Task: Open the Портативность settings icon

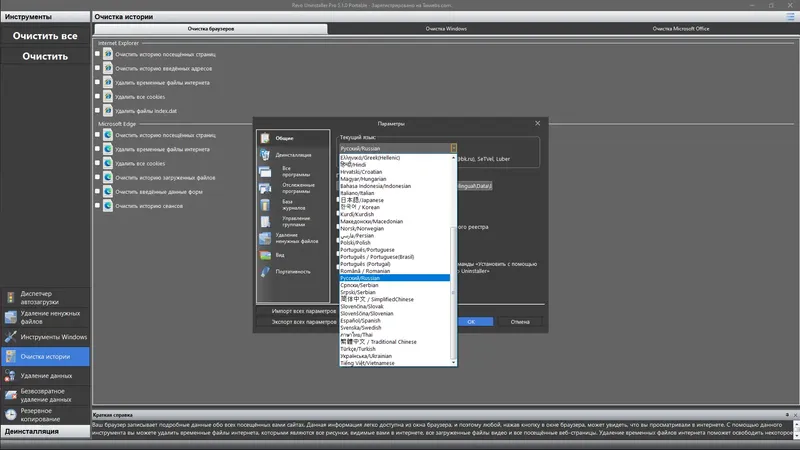Action: coord(265,272)
